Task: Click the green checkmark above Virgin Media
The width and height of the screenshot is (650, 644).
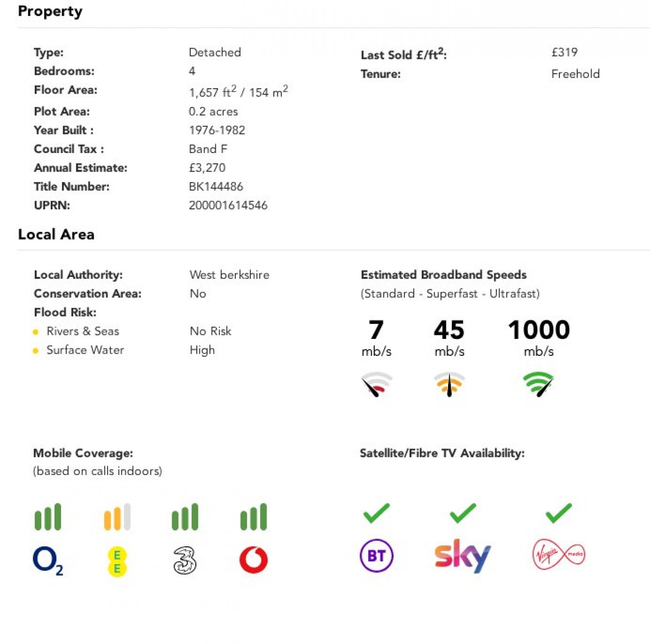Action: pos(559,513)
